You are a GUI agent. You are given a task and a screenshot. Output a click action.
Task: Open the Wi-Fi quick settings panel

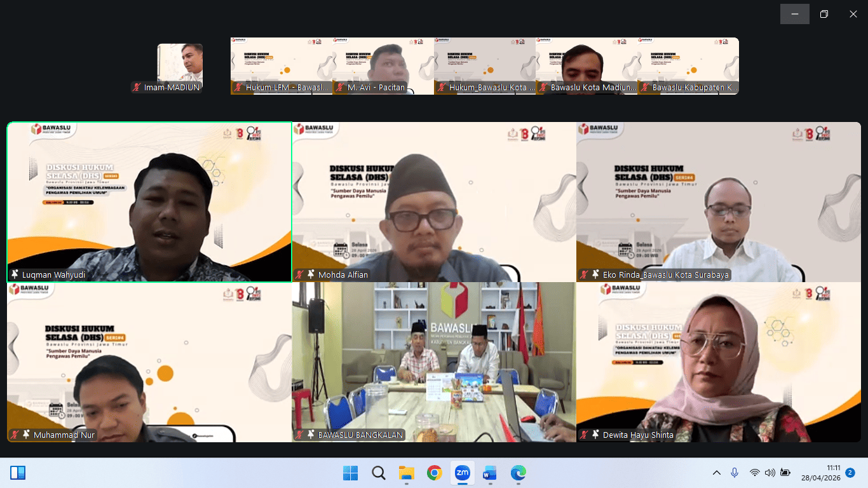[754, 473]
